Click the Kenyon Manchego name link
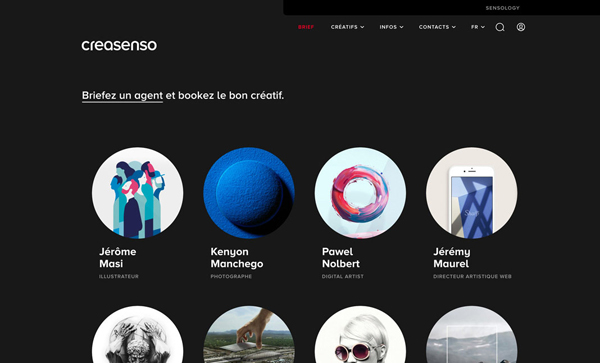The height and width of the screenshot is (363, 600). 237,257
